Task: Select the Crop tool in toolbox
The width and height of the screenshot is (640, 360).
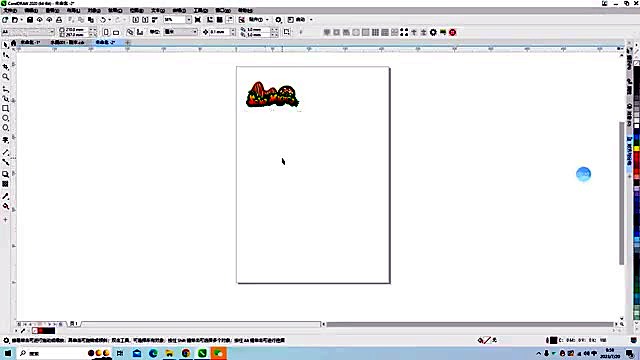Action: click(5, 67)
